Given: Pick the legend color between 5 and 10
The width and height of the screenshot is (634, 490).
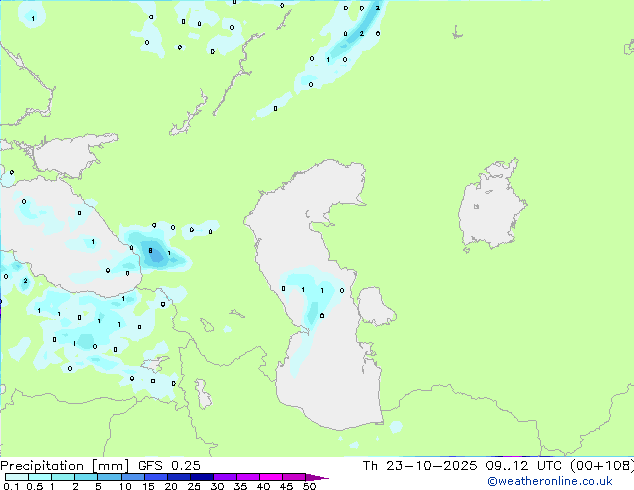Looking at the screenshot, I should tap(111, 478).
